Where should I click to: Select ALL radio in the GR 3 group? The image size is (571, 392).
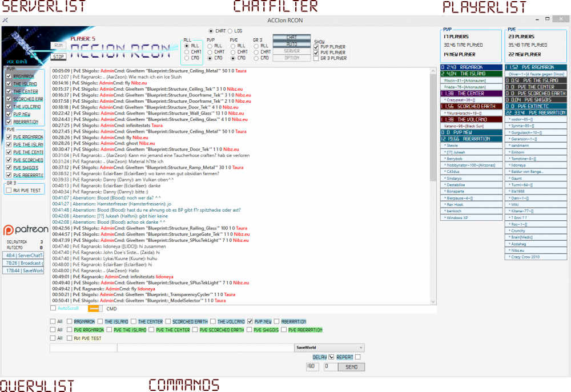click(x=256, y=46)
